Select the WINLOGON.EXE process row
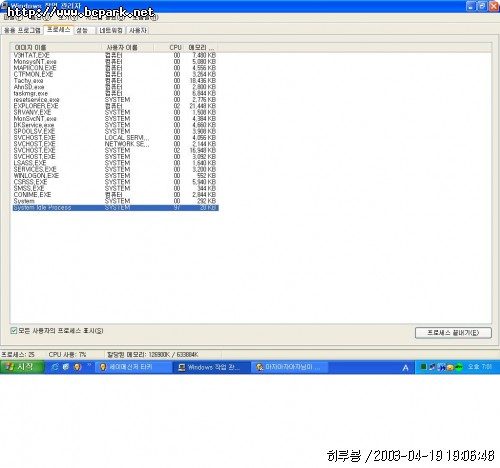Image resolution: width=500 pixels, height=468 pixels. (x=115, y=176)
